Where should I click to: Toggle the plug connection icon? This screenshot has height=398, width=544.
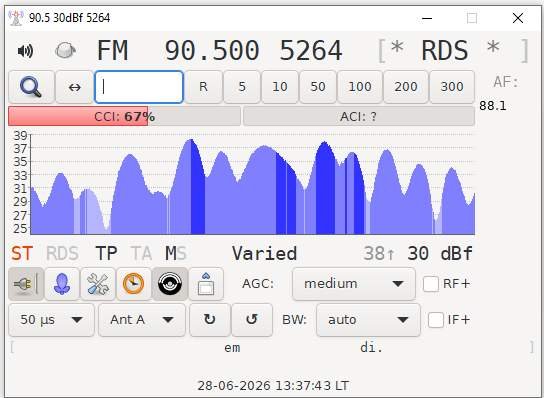(26, 284)
